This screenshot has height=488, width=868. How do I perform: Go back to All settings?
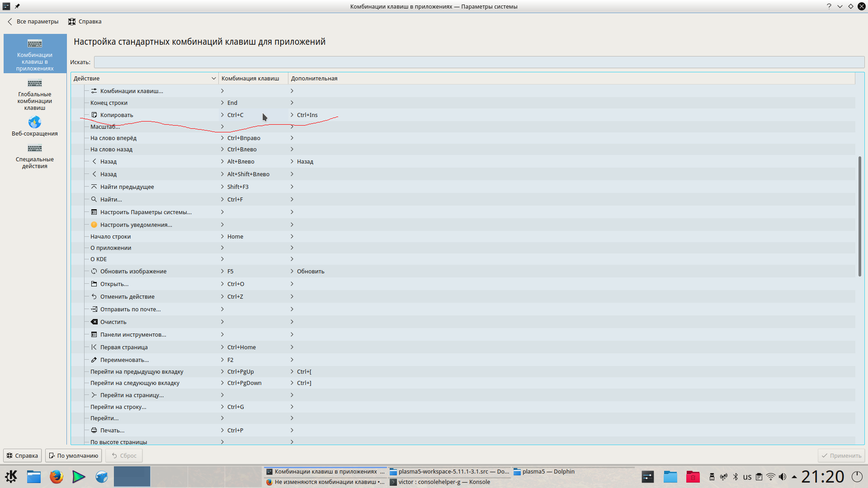point(33,22)
